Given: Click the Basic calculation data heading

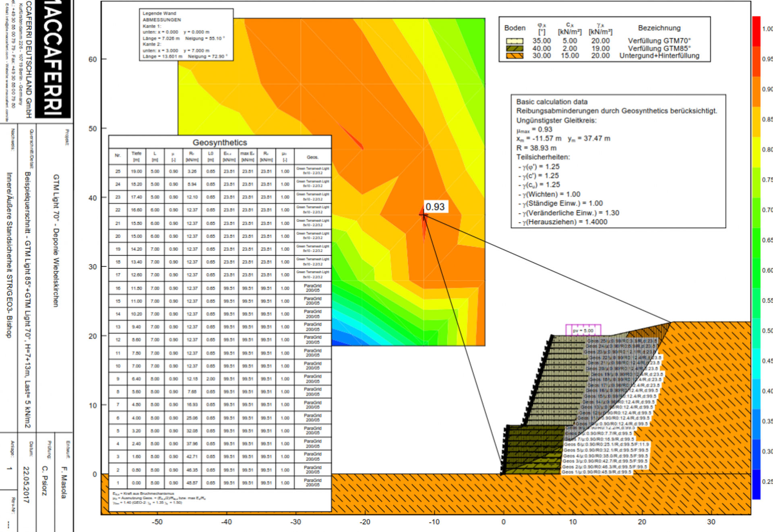Looking at the screenshot, I should [x=552, y=102].
